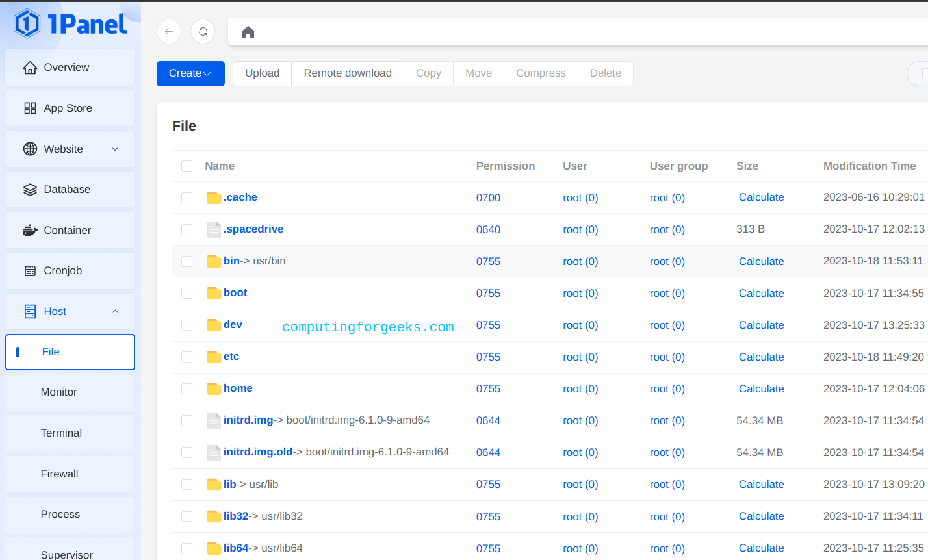The width and height of the screenshot is (928, 560).
Task: Check the checkbox next to boot folder
Action: coord(187,293)
